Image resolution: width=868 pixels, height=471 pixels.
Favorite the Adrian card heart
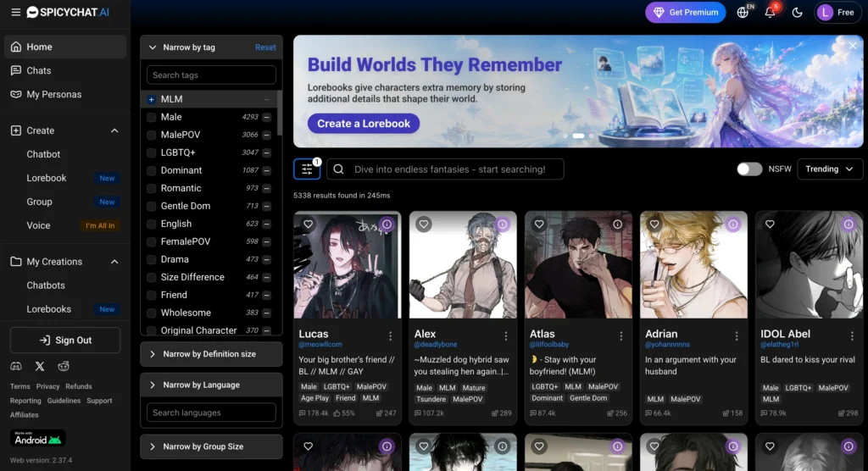pyautogui.click(x=654, y=224)
